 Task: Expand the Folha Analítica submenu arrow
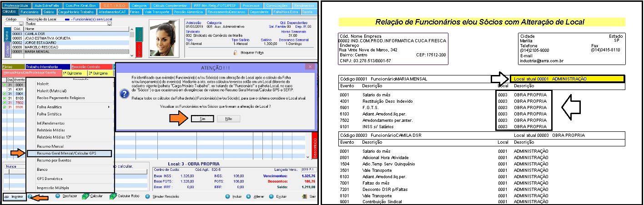108,107
